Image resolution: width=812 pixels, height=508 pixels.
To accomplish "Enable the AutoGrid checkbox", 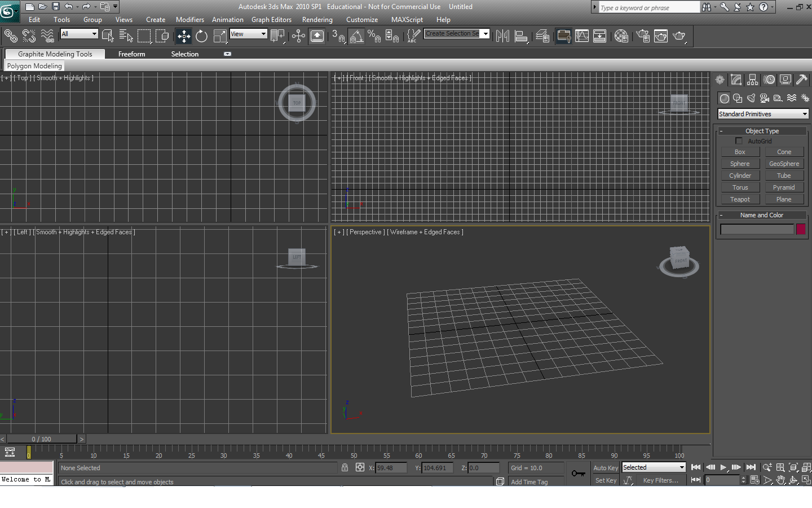I will [739, 141].
